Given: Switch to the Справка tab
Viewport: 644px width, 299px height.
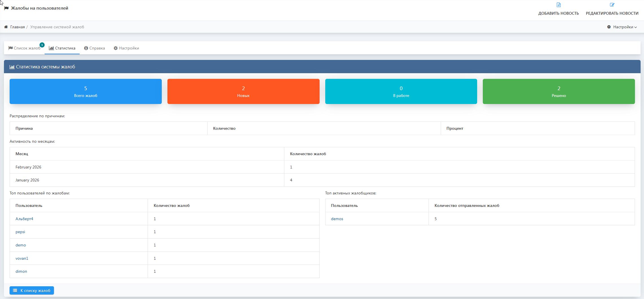Looking at the screenshot, I should (x=94, y=48).
